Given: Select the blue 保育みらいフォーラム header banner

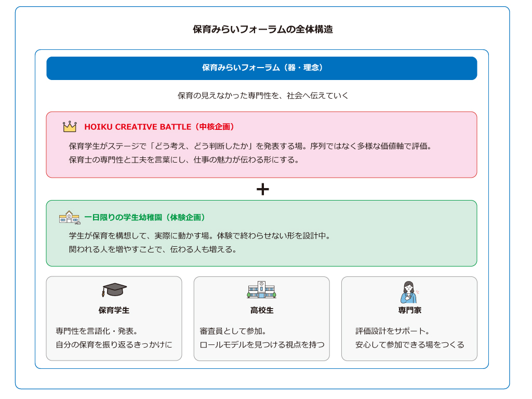Looking at the screenshot, I should tap(262, 68).
